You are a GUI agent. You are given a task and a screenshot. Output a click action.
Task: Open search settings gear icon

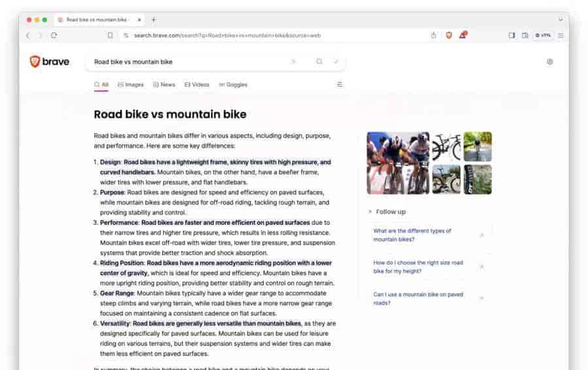coord(549,61)
